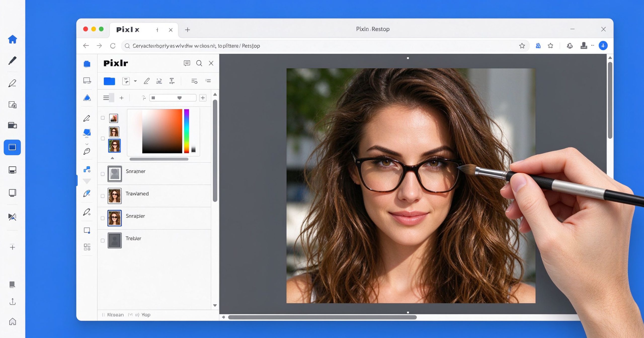Bookmark page with star in address bar
This screenshot has width=644, height=338.
tap(522, 46)
